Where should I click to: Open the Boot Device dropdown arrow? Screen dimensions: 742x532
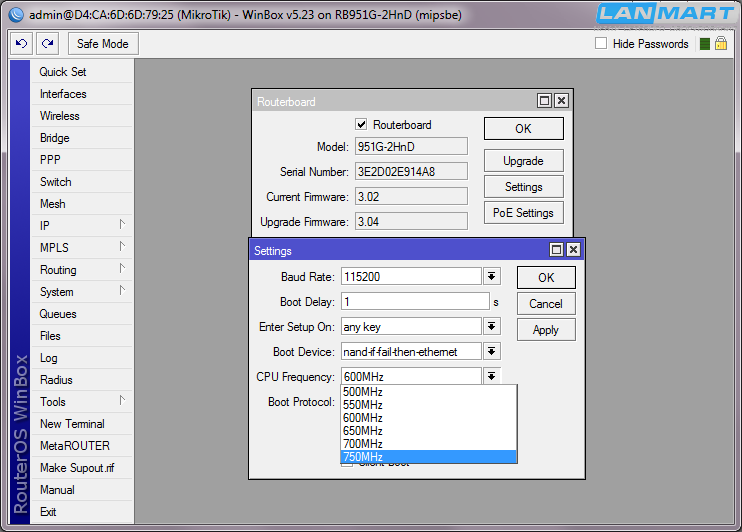pyautogui.click(x=492, y=351)
